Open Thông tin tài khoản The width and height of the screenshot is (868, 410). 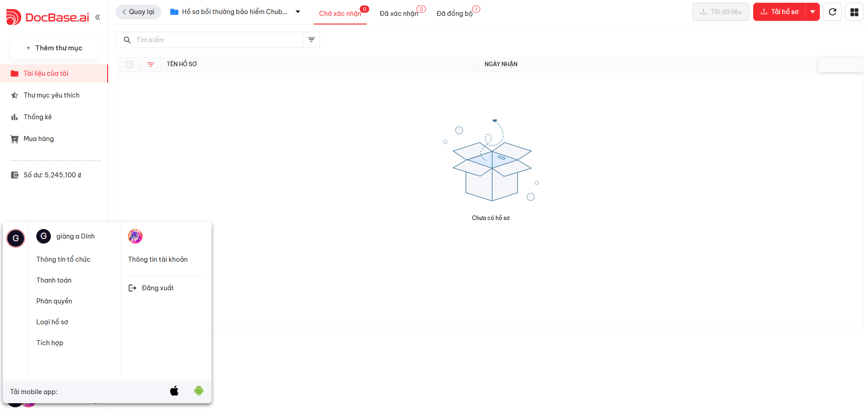click(x=158, y=259)
